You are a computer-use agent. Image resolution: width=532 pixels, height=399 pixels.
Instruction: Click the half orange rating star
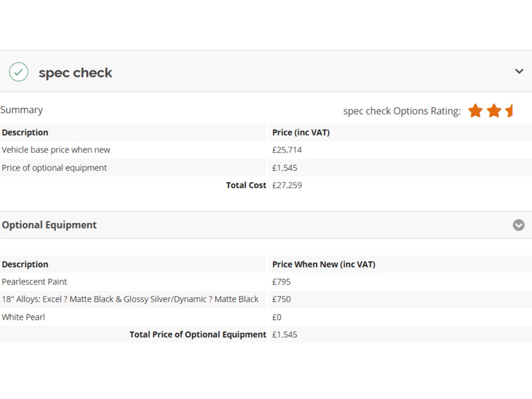tap(510, 111)
